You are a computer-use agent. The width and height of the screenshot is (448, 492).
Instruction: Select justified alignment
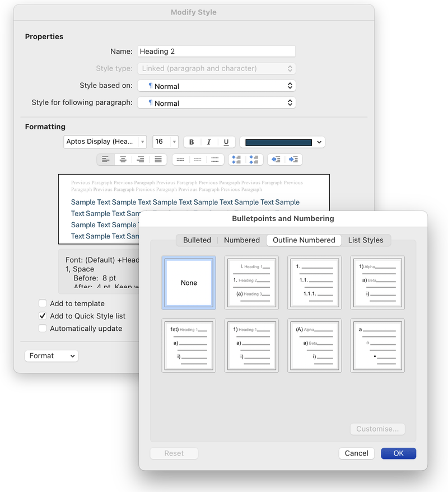click(x=158, y=160)
